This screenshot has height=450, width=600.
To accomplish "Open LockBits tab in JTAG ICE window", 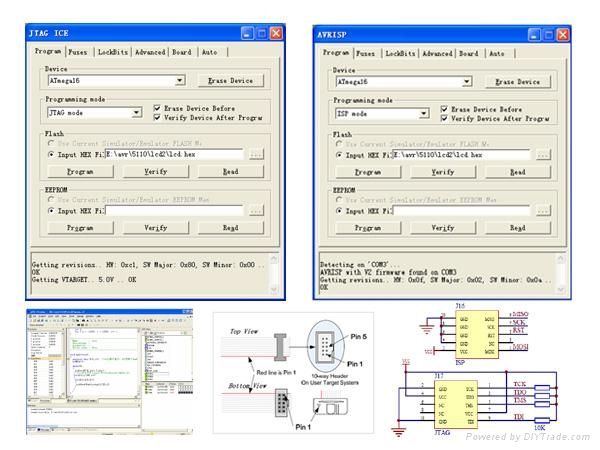I will (x=112, y=52).
